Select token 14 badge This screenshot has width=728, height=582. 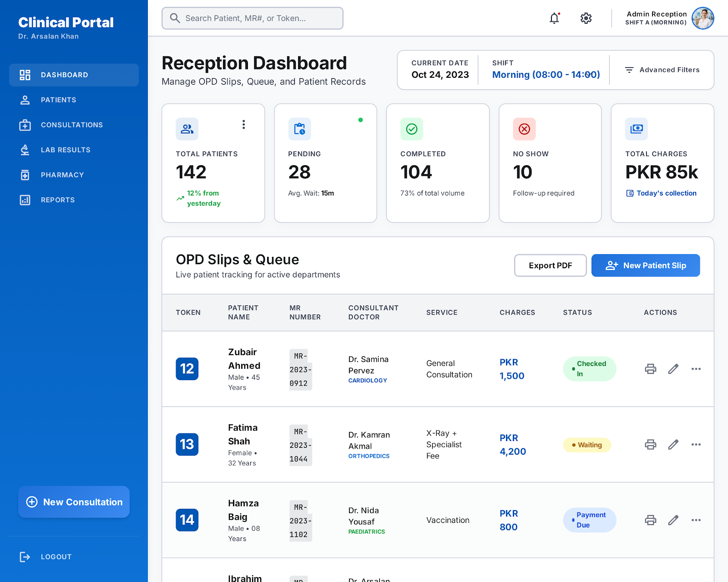[187, 520]
